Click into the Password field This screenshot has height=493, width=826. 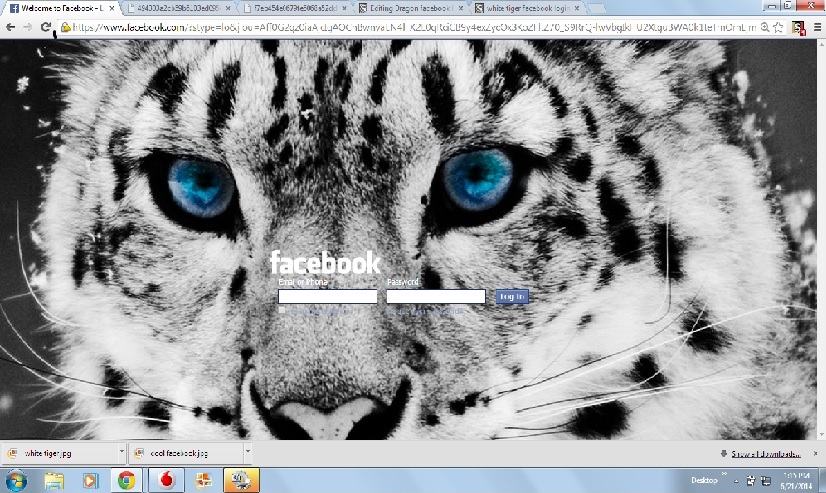pyautogui.click(x=436, y=297)
